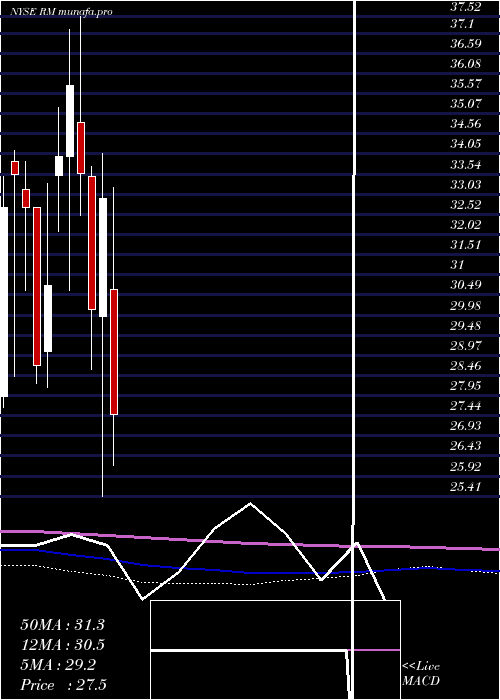Click the <<Live MACD label
500x700 pixels.
[x=421, y=674]
